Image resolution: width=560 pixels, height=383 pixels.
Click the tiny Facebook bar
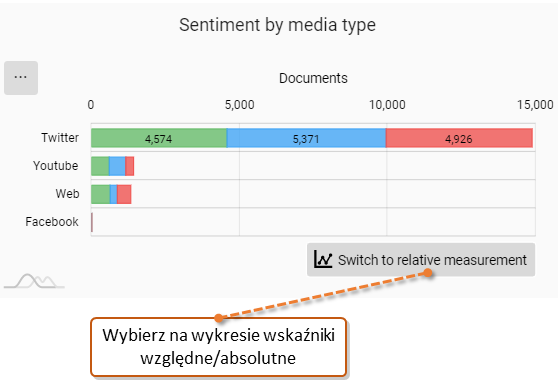[x=92, y=222]
